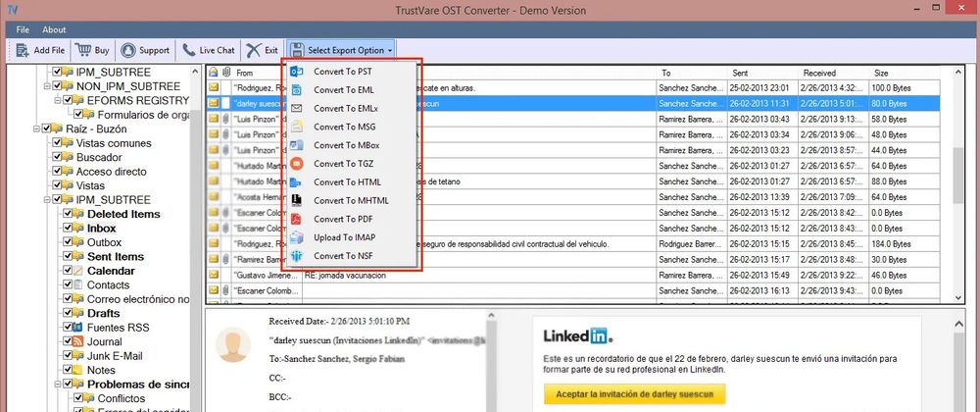Open the File menu
The image size is (980, 412).
point(23,29)
